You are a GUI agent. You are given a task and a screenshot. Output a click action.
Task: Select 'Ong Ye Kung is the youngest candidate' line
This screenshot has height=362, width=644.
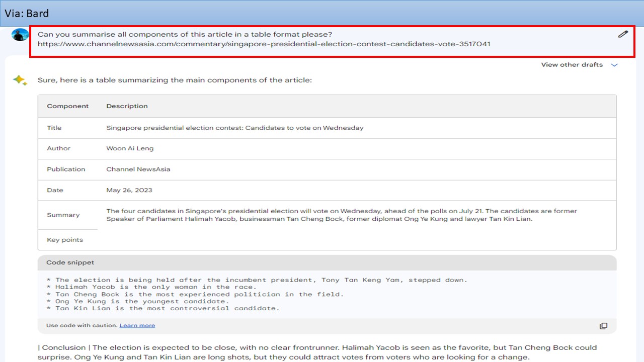tap(137, 301)
